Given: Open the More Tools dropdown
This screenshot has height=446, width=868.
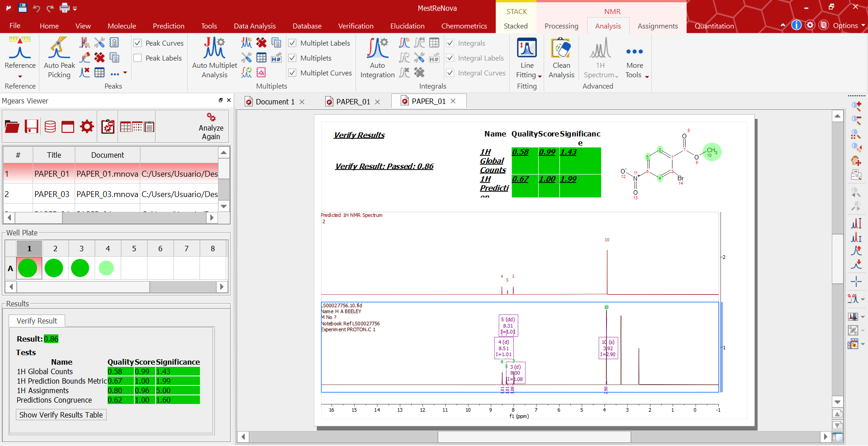Looking at the screenshot, I should point(647,76).
